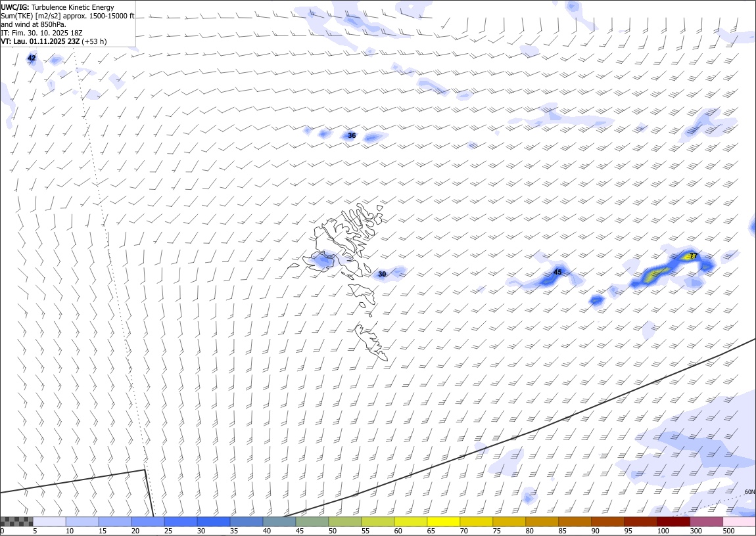Click the legend tick label '75'
Screen dimensions: 756x536
(497, 531)
